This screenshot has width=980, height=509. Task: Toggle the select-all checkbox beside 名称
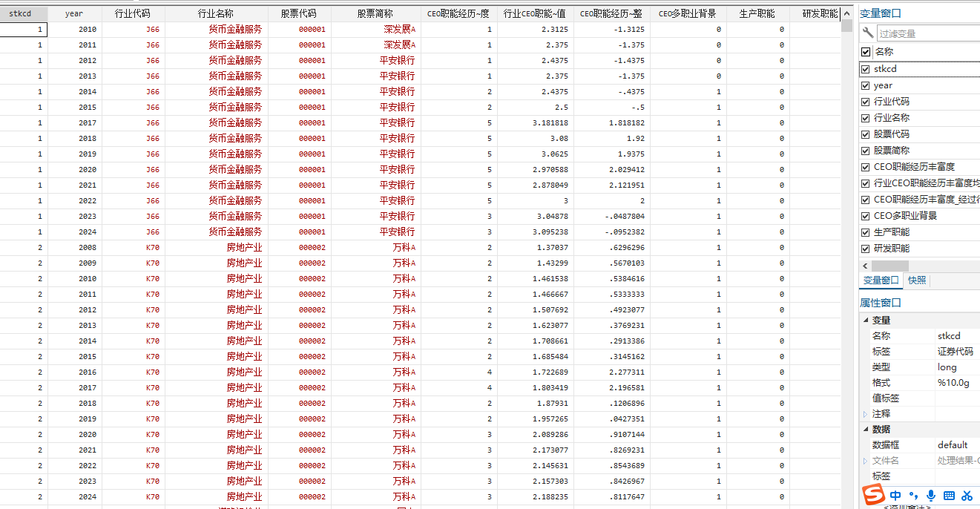866,52
